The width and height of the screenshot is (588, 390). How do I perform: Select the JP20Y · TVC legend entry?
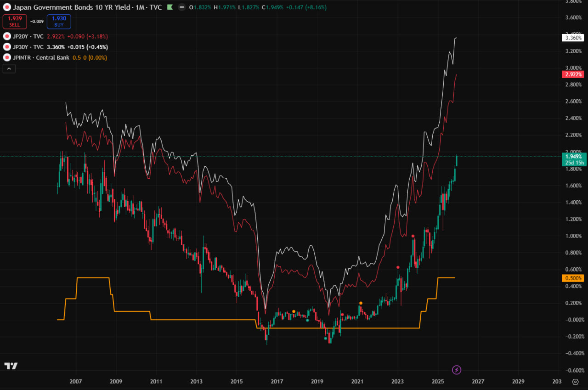pos(28,36)
